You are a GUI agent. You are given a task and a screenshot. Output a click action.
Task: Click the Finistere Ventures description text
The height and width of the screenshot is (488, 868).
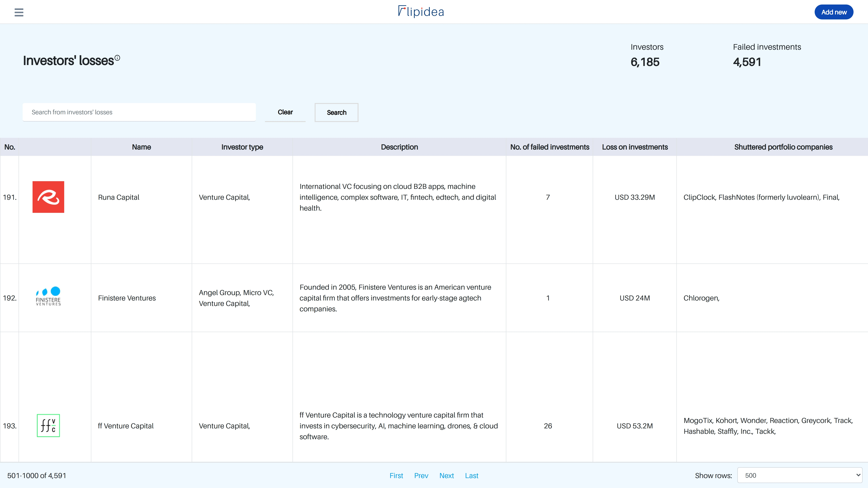[x=395, y=298]
